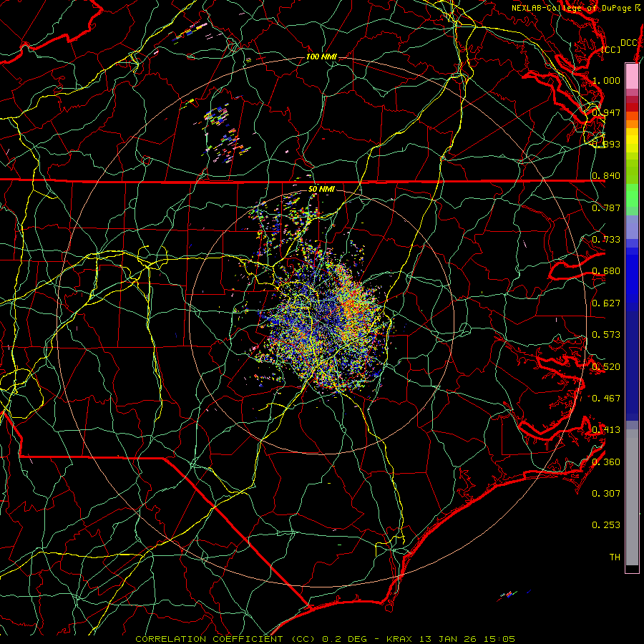Screen dimensions: 644x644
Task: Select the 0.360 scale value
Action: pyautogui.click(x=606, y=462)
